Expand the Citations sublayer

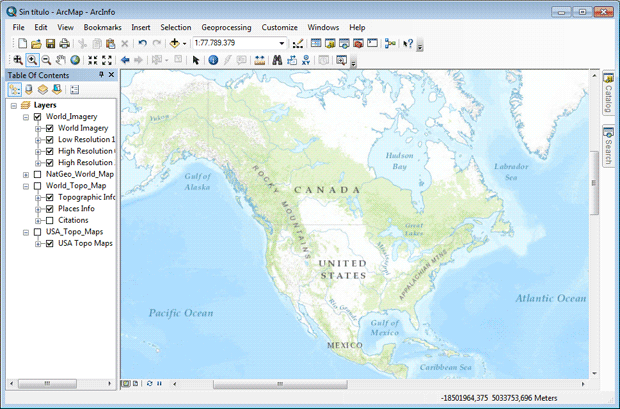point(38,221)
